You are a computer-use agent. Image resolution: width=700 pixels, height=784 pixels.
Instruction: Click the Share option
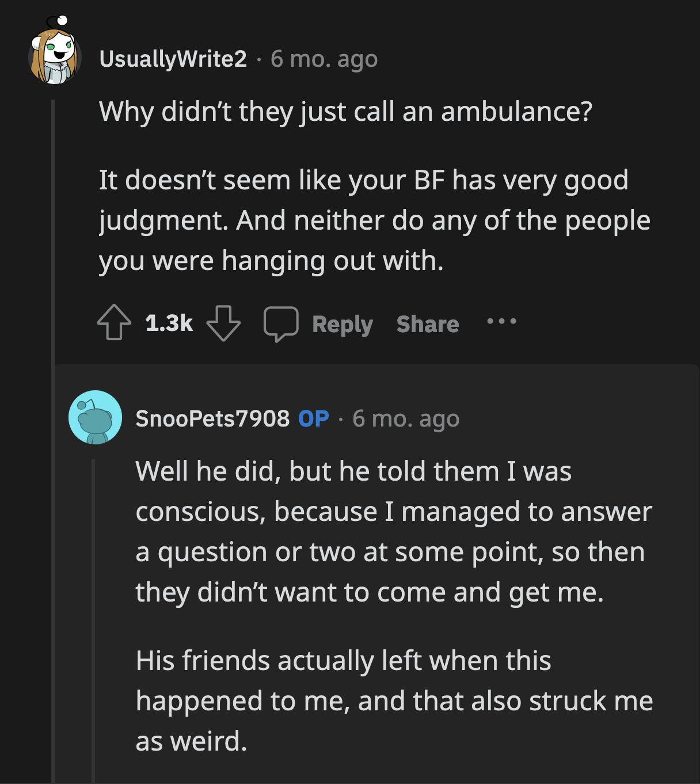click(427, 324)
